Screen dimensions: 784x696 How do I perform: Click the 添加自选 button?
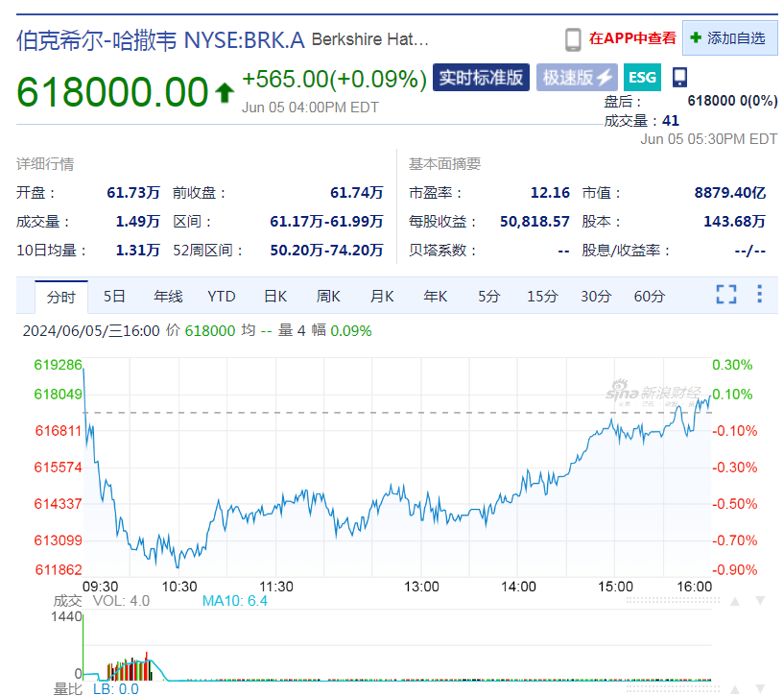pyautogui.click(x=729, y=38)
